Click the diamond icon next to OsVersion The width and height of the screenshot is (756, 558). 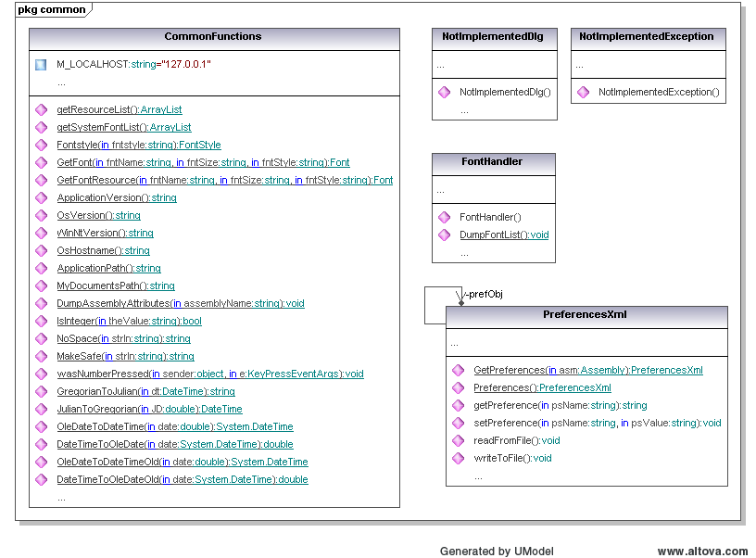pyautogui.click(x=42, y=216)
